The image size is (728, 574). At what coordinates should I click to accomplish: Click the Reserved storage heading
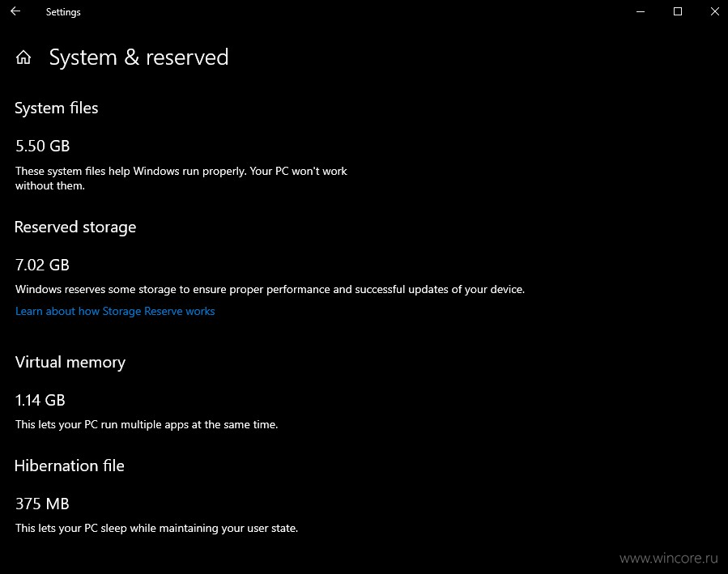[75, 227]
